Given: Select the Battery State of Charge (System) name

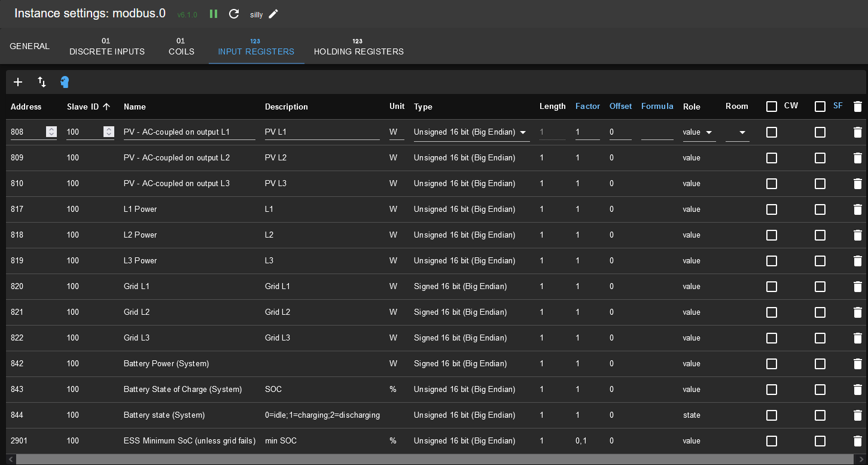Looking at the screenshot, I should tap(182, 390).
